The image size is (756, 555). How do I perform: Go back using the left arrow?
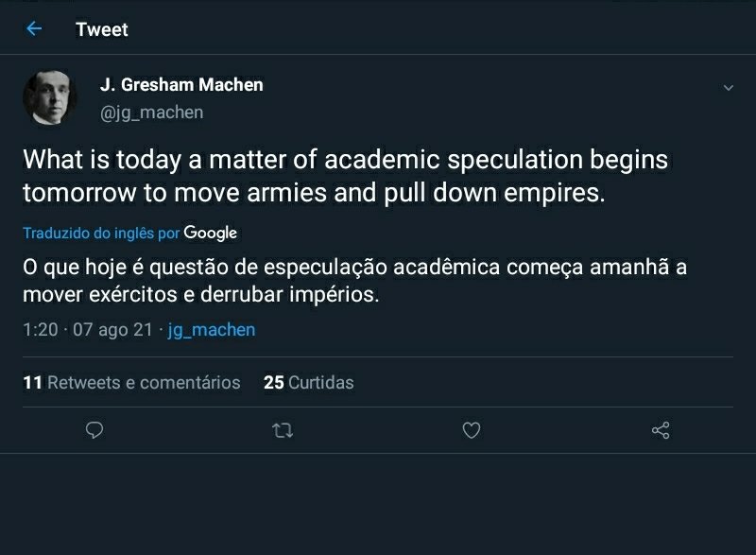coord(34,29)
